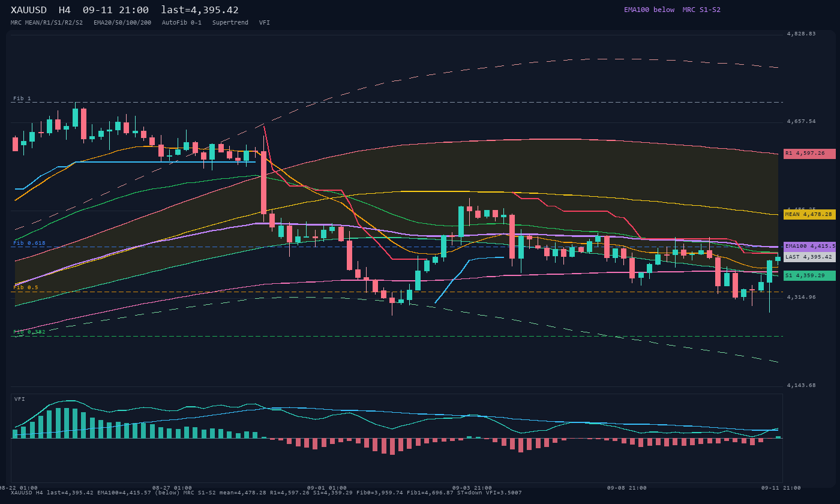This screenshot has width=840, height=504.
Task: Select the 'EMA20/50/100/200' indicator legend
Action: 122,23
